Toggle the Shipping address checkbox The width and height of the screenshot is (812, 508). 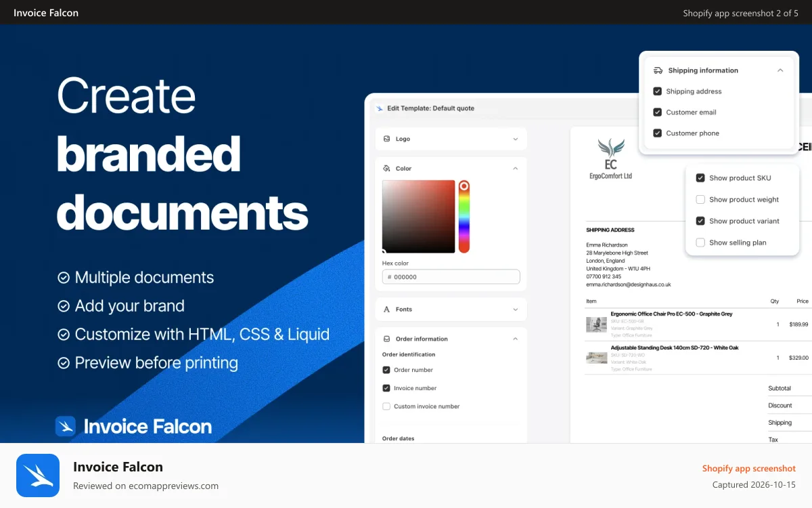pos(657,91)
